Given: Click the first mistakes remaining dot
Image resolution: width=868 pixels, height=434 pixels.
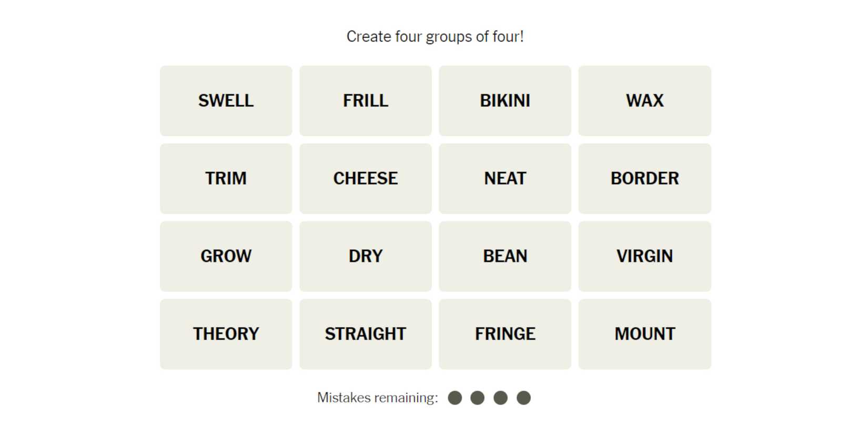Looking at the screenshot, I should [x=455, y=398].
